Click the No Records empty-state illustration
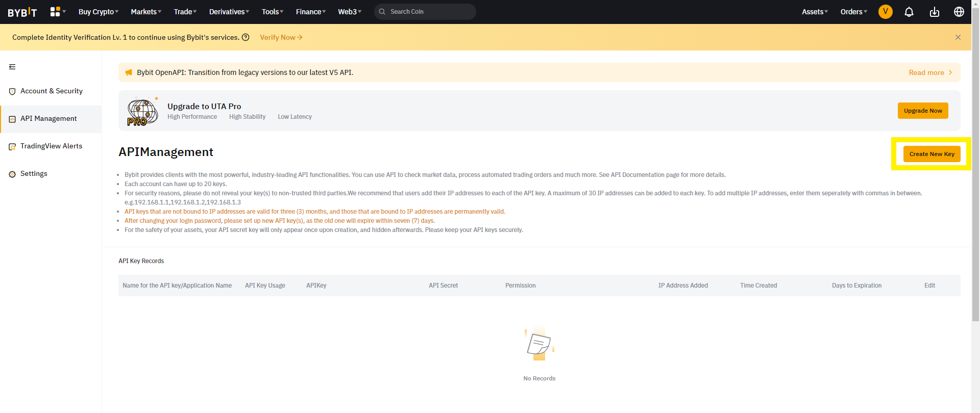 [x=539, y=344]
